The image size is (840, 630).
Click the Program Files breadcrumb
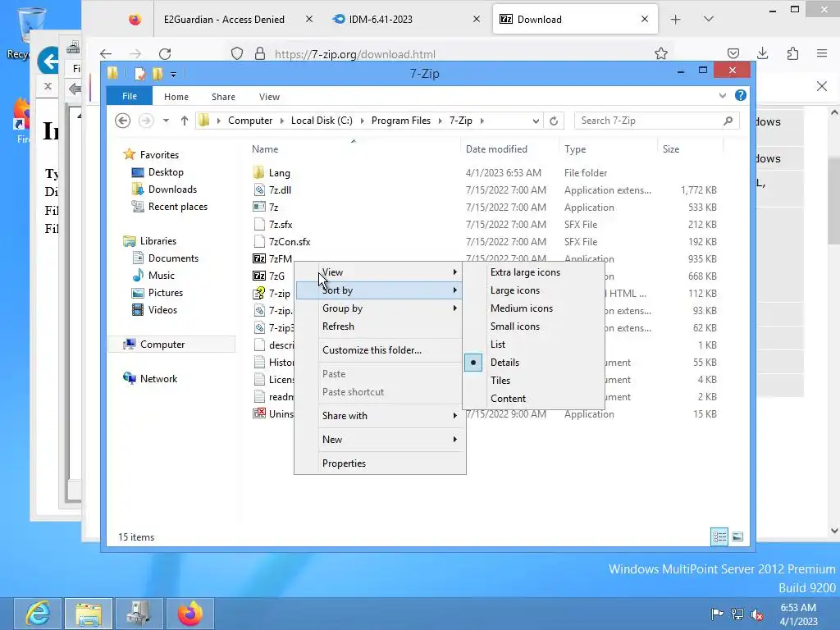click(x=400, y=121)
